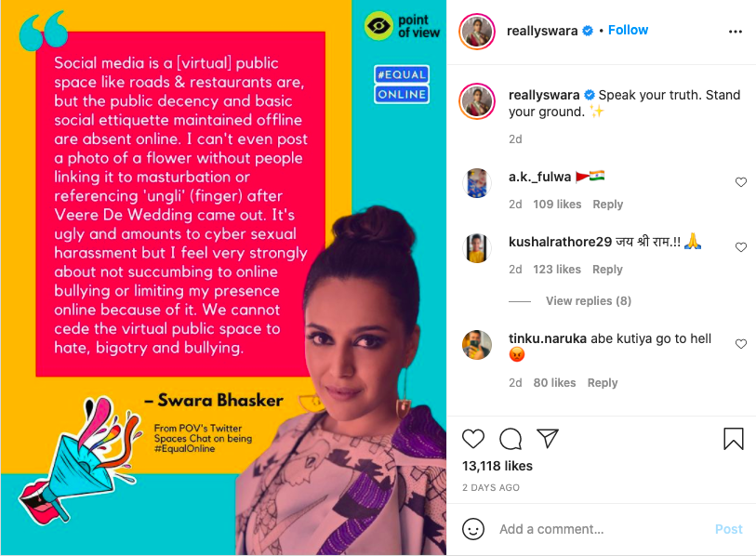Image resolution: width=756 pixels, height=556 pixels.
Task: Open comments via speech bubble icon
Action: [x=511, y=439]
